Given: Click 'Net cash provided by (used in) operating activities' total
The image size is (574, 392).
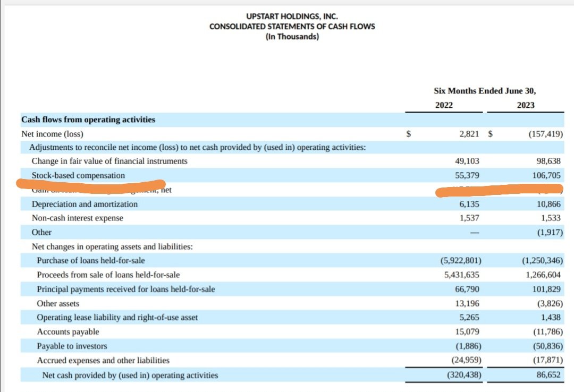Looking at the screenshot, I should [130, 376].
